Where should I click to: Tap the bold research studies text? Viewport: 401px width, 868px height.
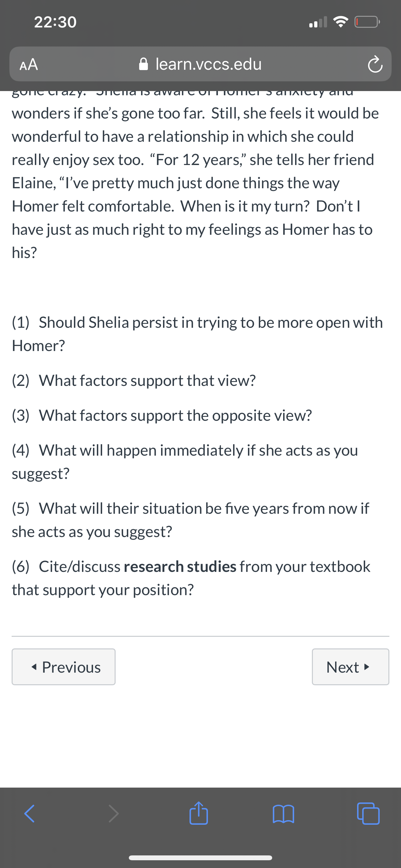(180, 566)
